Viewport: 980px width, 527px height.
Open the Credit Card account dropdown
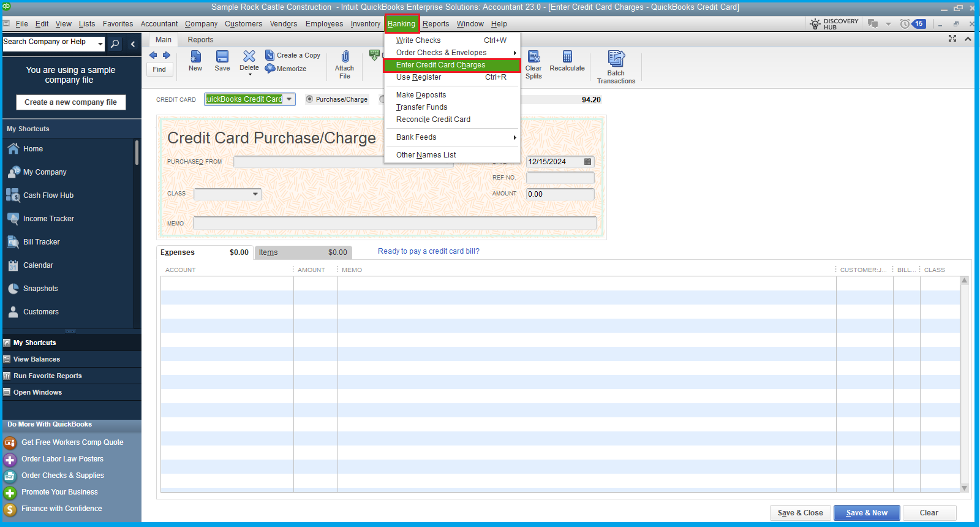click(289, 99)
